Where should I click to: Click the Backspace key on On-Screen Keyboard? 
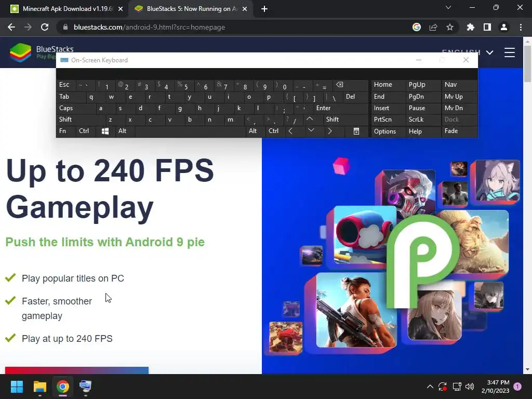coord(351,85)
